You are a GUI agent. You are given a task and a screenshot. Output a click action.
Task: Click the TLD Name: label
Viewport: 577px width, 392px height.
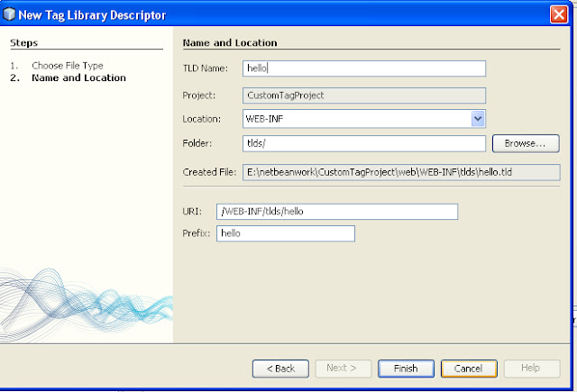pyautogui.click(x=206, y=68)
